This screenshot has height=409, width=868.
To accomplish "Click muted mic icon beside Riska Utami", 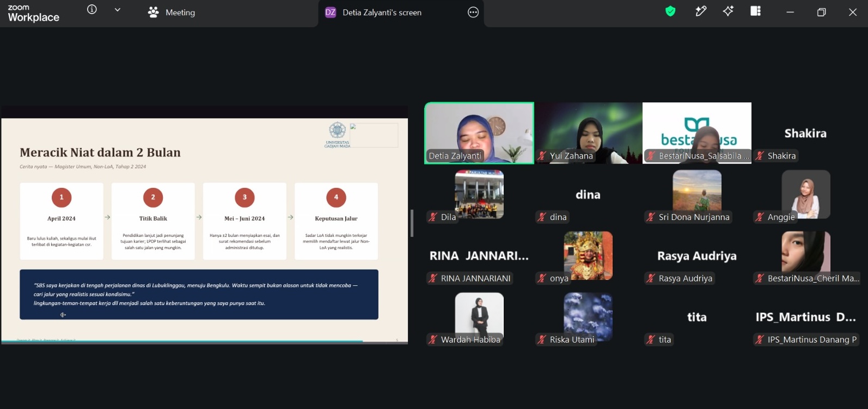I will click(542, 339).
